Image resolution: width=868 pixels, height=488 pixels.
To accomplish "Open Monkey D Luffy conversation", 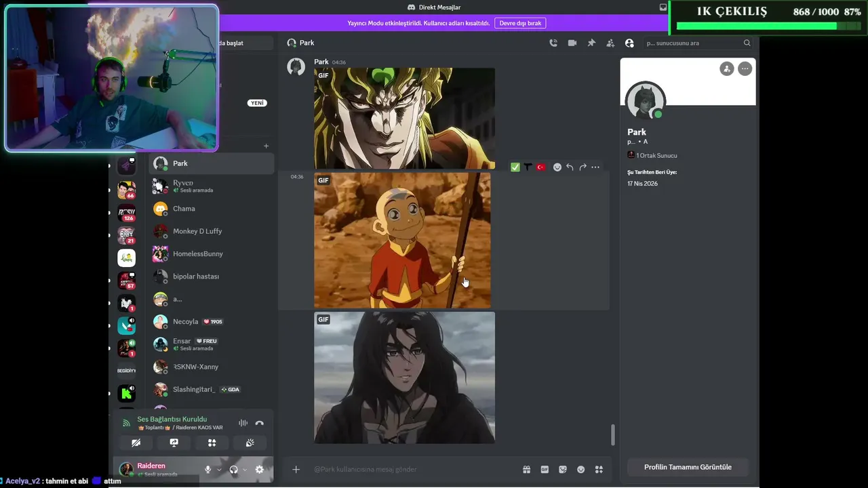I will pyautogui.click(x=212, y=231).
